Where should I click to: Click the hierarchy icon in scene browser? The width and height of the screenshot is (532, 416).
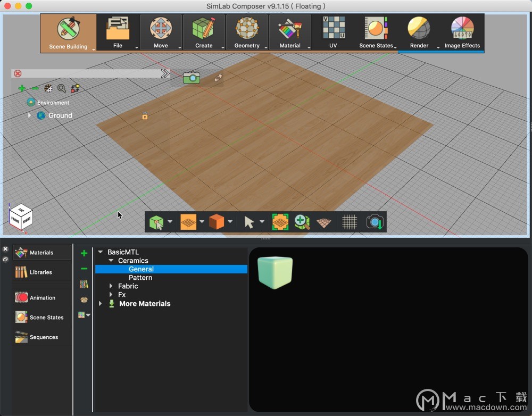(x=75, y=88)
